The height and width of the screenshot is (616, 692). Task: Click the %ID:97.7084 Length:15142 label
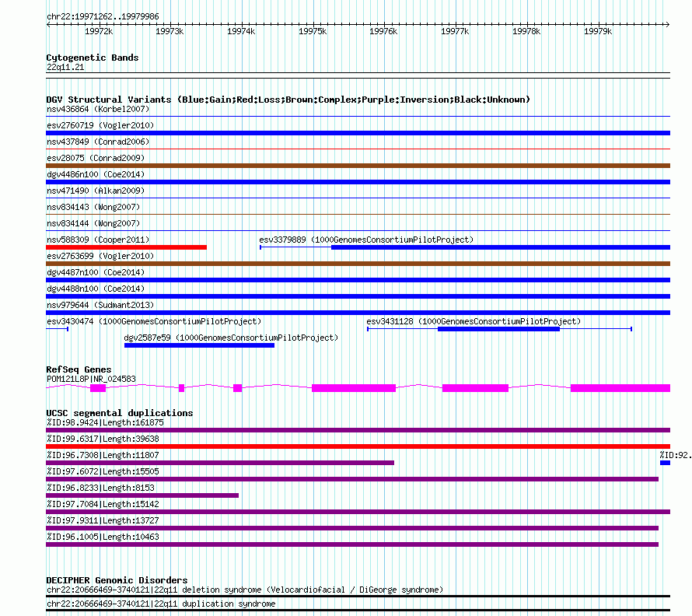[103, 504]
